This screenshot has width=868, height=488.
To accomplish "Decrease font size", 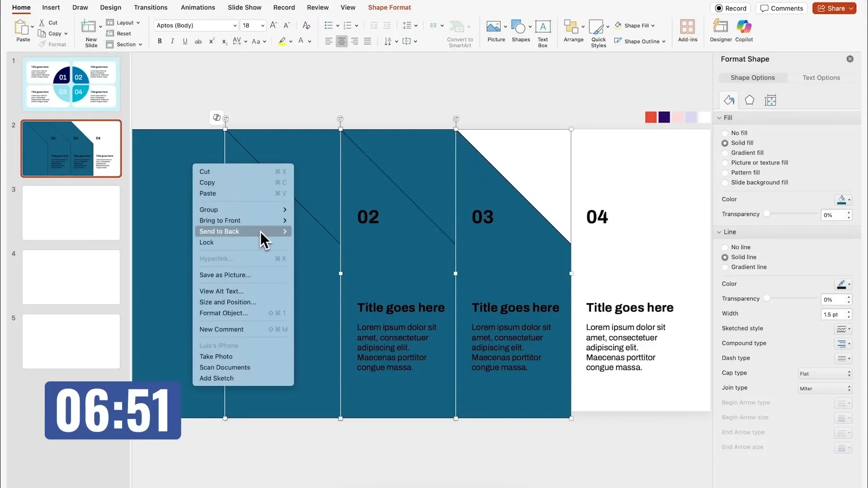I will [287, 25].
